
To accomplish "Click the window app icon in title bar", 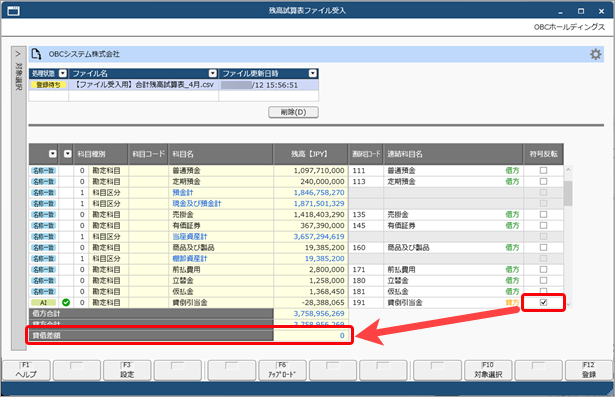I will point(13,11).
